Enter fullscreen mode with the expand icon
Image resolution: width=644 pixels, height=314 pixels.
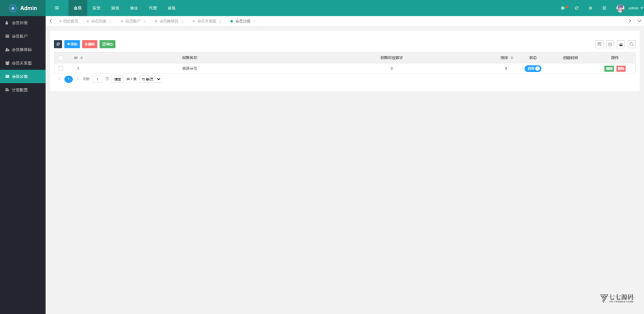click(604, 8)
